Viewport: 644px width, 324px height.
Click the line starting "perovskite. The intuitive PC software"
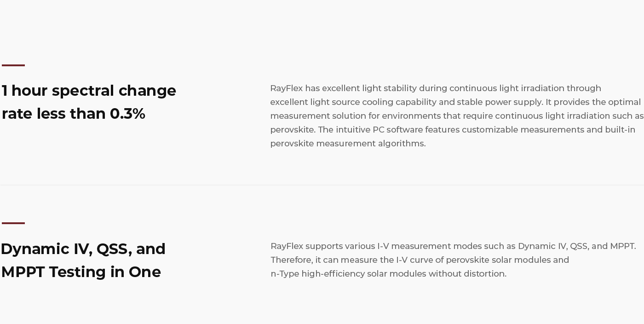453,130
